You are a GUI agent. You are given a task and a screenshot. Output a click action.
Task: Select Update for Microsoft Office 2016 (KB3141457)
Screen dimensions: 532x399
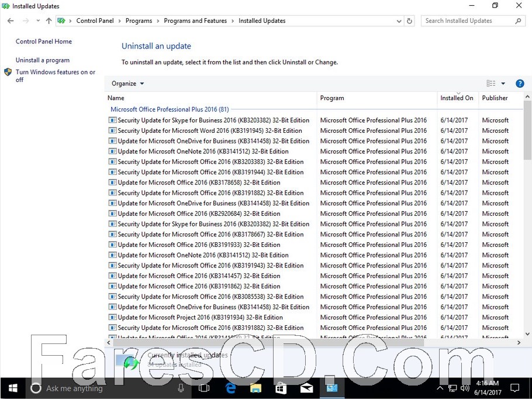199,276
